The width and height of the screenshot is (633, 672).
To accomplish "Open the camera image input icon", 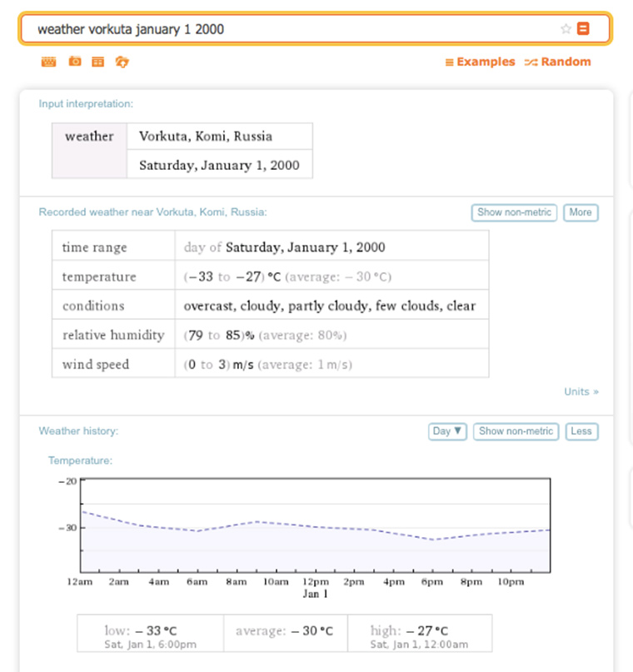I will (75, 62).
